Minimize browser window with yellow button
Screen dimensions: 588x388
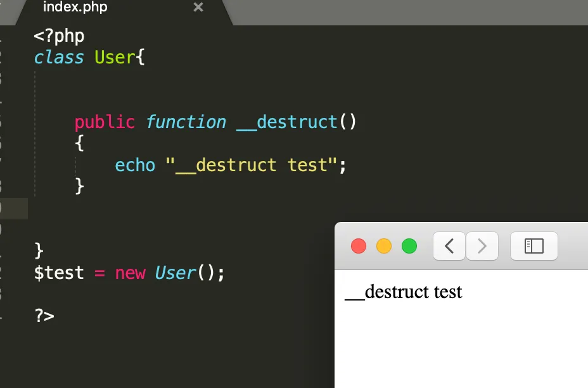point(384,246)
